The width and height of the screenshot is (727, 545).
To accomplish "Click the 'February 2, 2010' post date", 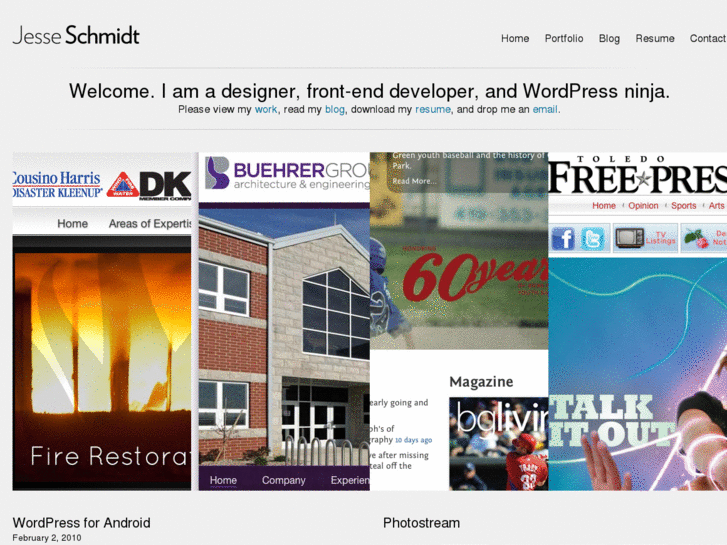I will pos(47,538).
